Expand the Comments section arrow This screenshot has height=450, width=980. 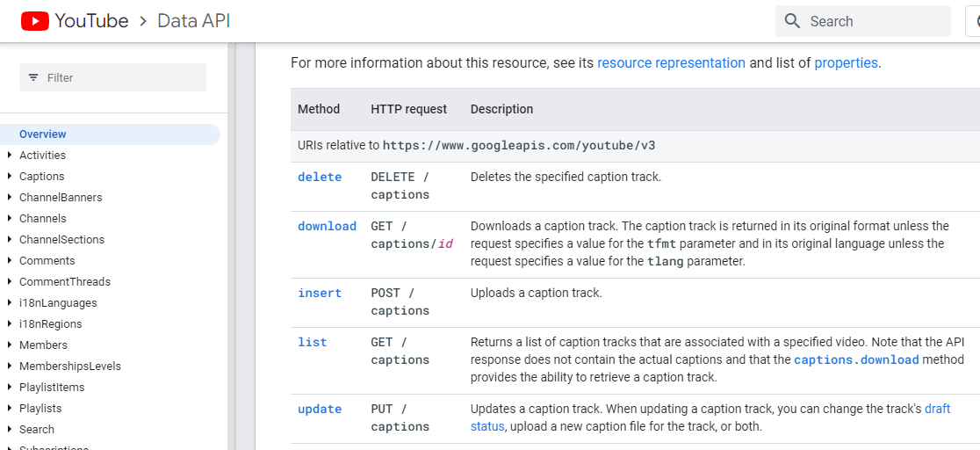10,260
